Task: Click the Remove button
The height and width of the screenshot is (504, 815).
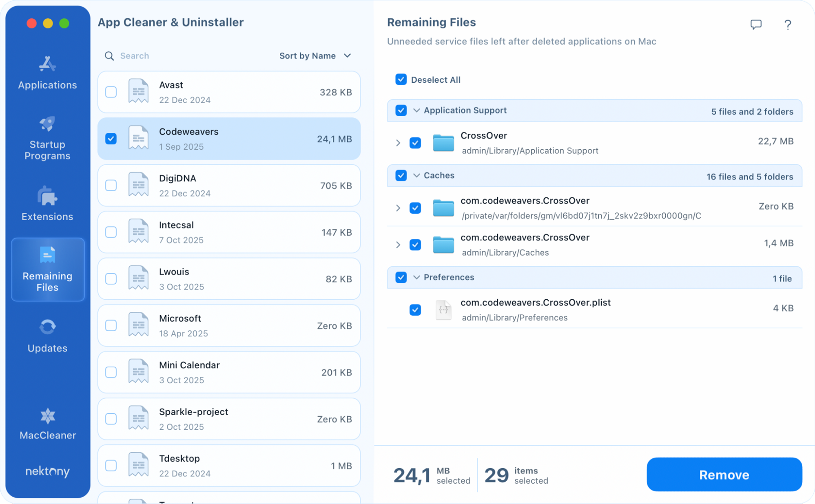Action: (x=724, y=474)
